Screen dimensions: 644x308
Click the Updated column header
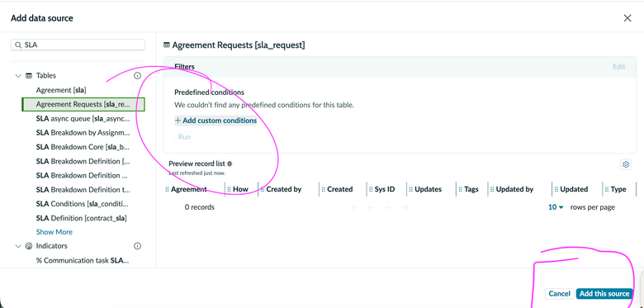coord(574,189)
